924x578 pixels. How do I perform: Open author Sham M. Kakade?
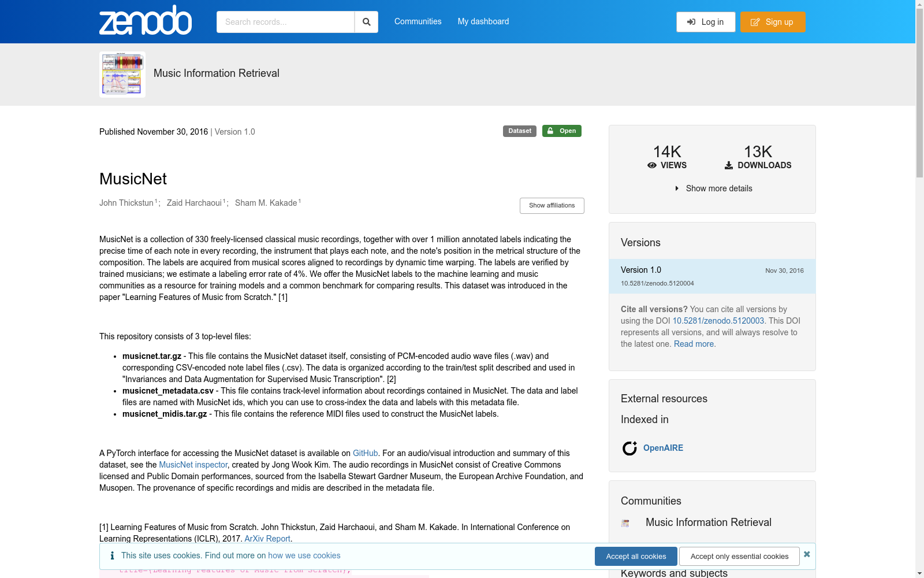click(266, 203)
